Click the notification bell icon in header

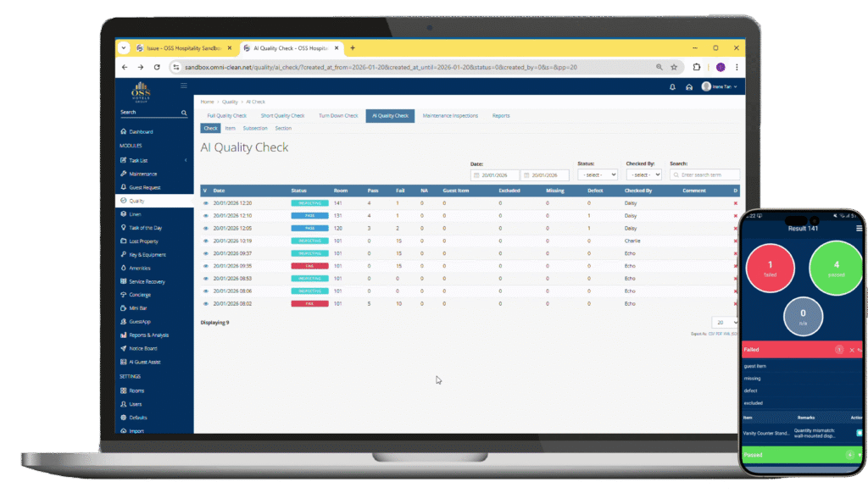pyautogui.click(x=672, y=86)
